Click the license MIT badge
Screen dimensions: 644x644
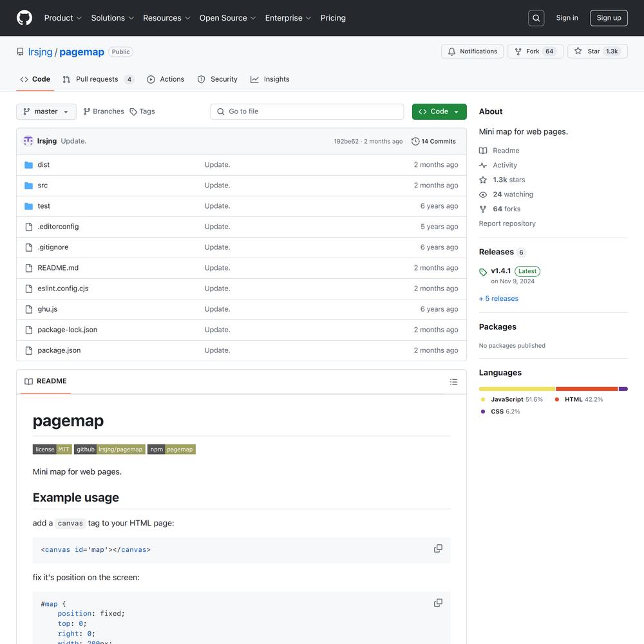pyautogui.click(x=52, y=450)
